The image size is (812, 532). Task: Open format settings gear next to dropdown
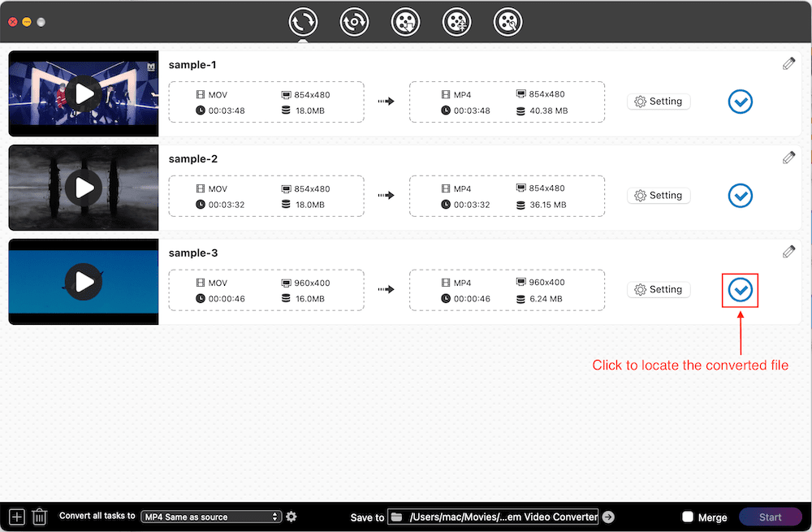292,517
